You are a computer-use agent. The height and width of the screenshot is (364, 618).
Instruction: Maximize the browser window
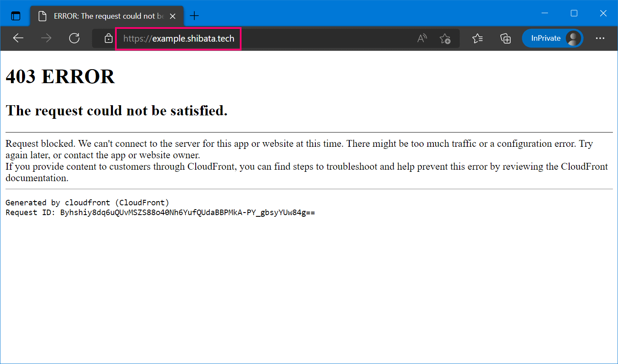[574, 14]
